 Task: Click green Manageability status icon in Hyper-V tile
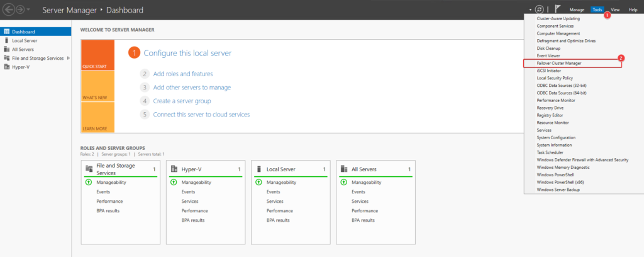(x=174, y=182)
